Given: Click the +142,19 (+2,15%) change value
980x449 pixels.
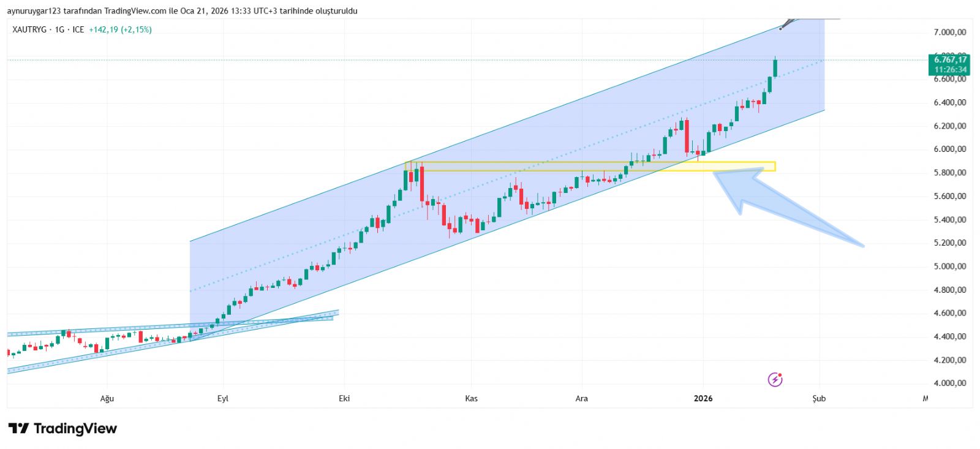Looking at the screenshot, I should pos(120,29).
